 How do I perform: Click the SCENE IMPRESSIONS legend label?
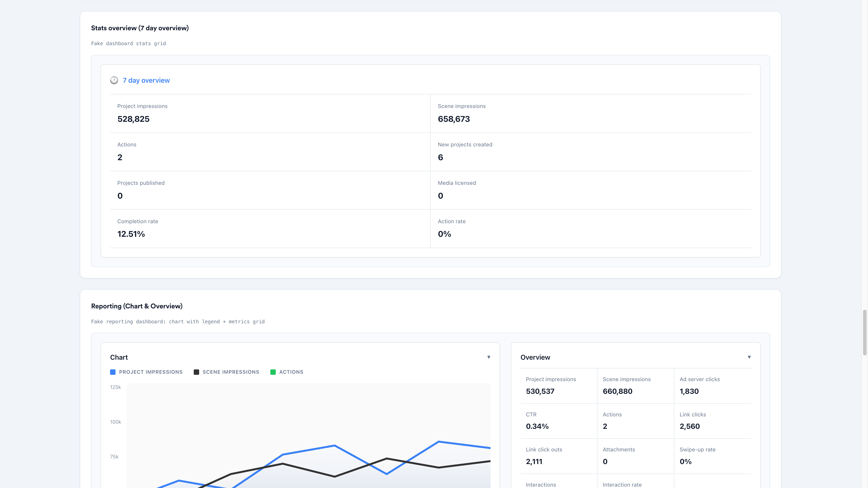[231, 372]
